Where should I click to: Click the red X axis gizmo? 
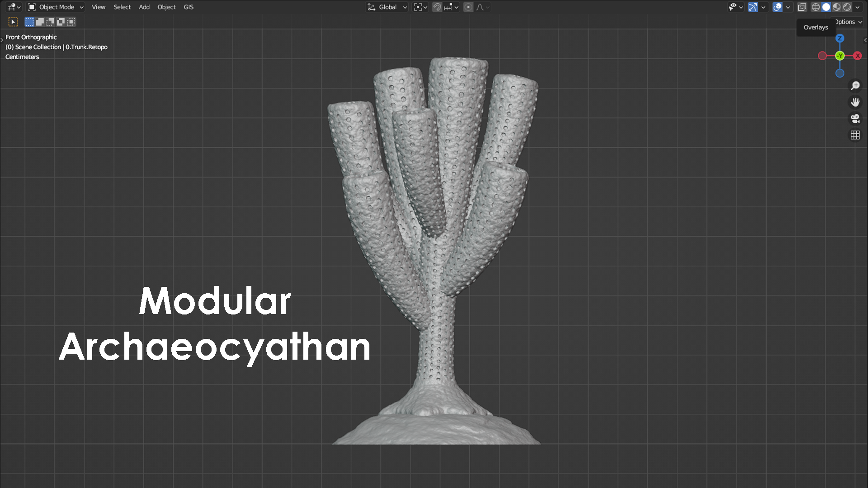click(x=858, y=56)
